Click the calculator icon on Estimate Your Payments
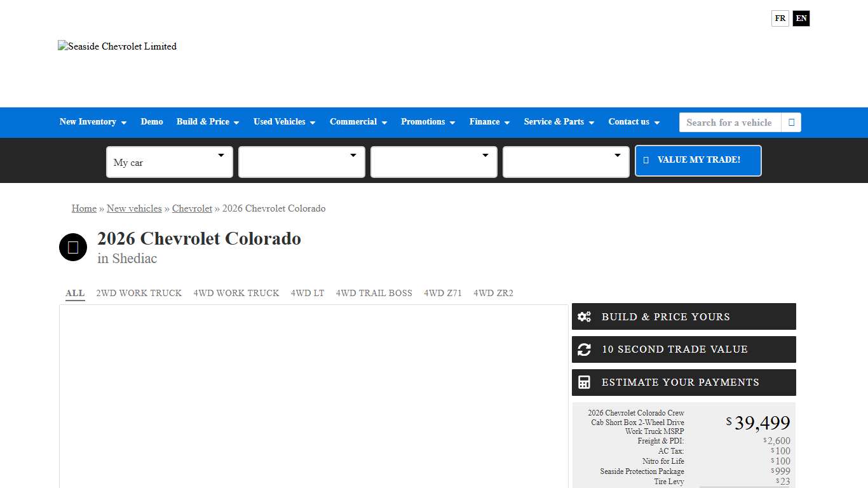This screenshot has width=868, height=488. coord(584,383)
